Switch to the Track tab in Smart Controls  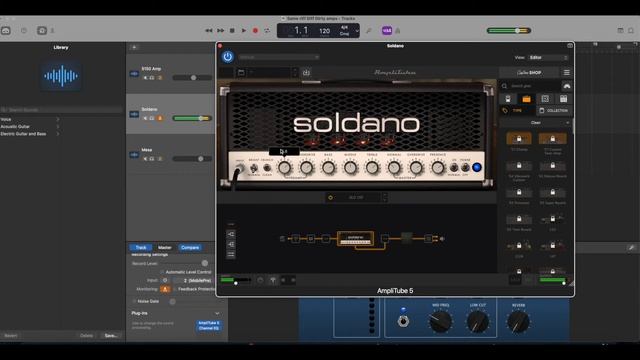pos(141,247)
